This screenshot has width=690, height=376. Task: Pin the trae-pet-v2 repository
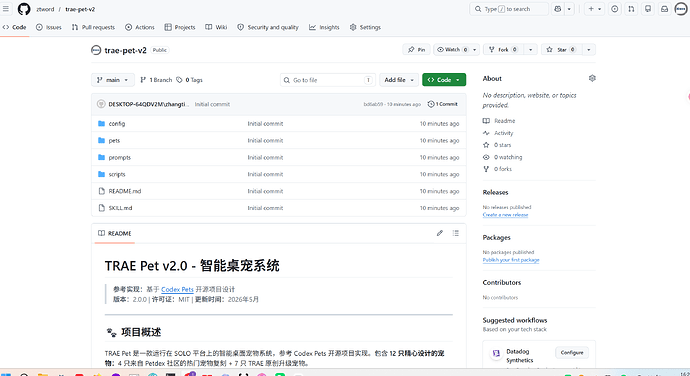[x=416, y=50]
